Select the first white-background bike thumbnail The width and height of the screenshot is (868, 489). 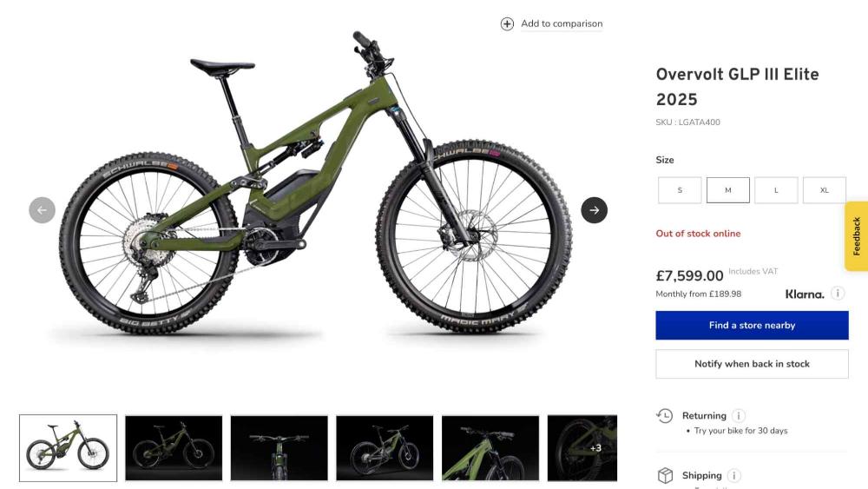coord(68,448)
